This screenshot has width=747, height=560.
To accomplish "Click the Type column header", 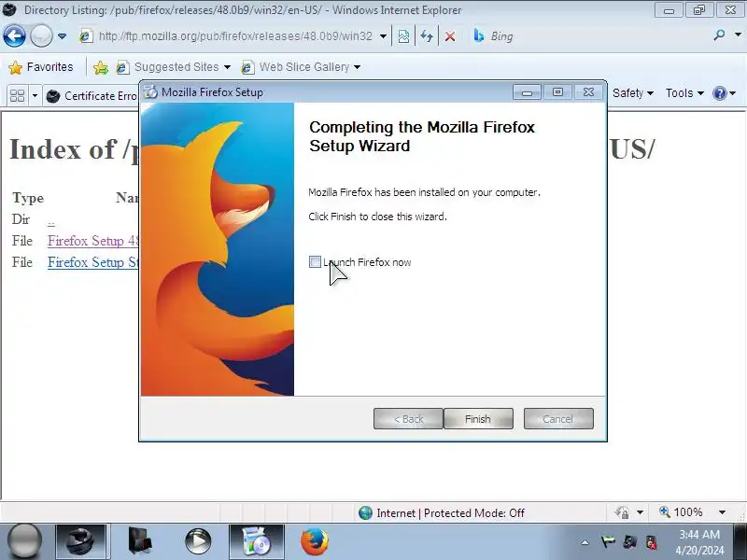I will click(28, 198).
